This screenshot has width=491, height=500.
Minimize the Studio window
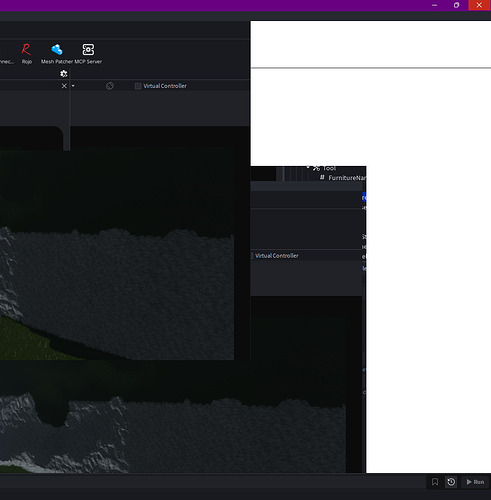click(x=434, y=5)
